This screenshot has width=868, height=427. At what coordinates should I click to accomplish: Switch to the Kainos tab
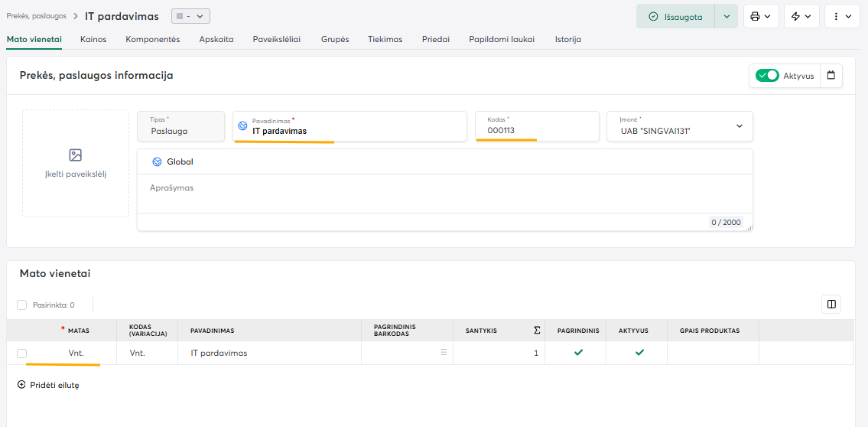pos(93,39)
